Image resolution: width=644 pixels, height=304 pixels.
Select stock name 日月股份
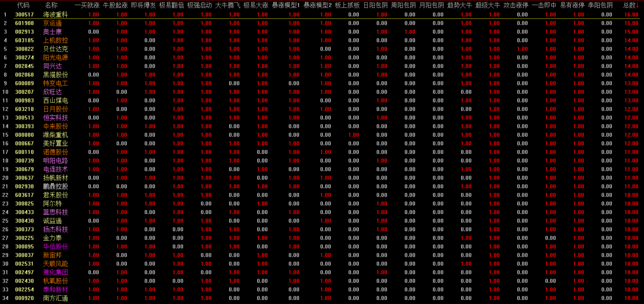click(55, 109)
